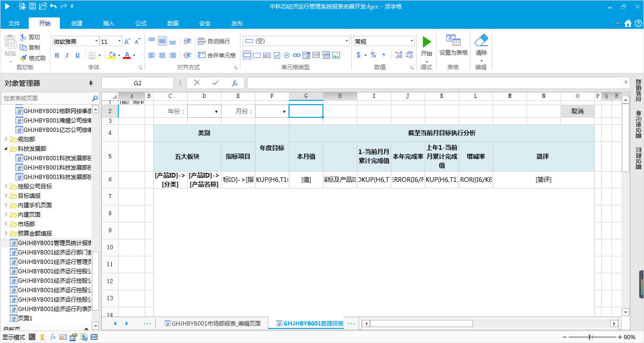Toggle Italic formatting
The height and width of the screenshot is (343, 644).
coord(67,55)
